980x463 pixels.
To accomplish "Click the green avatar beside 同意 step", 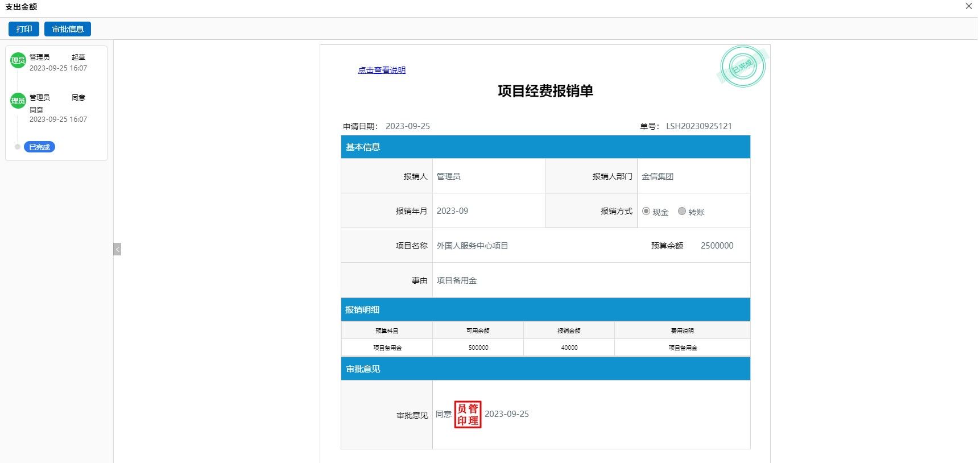I will click(x=18, y=101).
